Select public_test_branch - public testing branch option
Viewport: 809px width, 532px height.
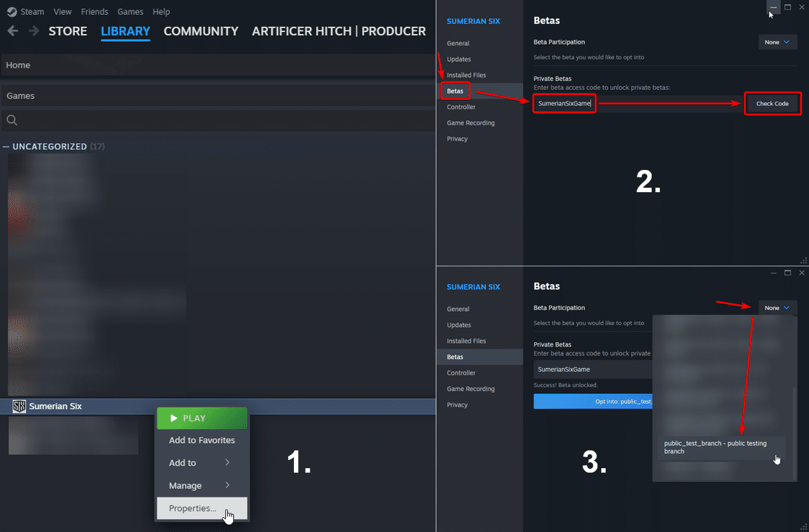click(x=721, y=447)
